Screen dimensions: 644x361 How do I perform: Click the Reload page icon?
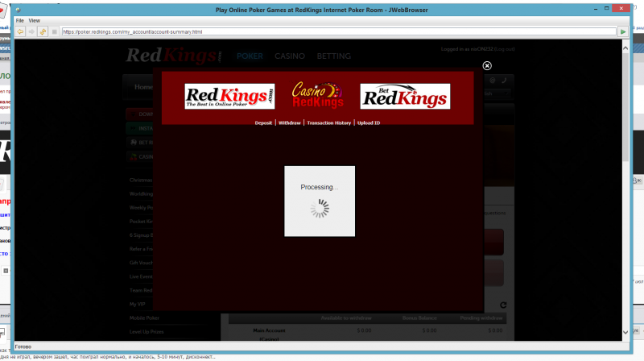(43, 31)
